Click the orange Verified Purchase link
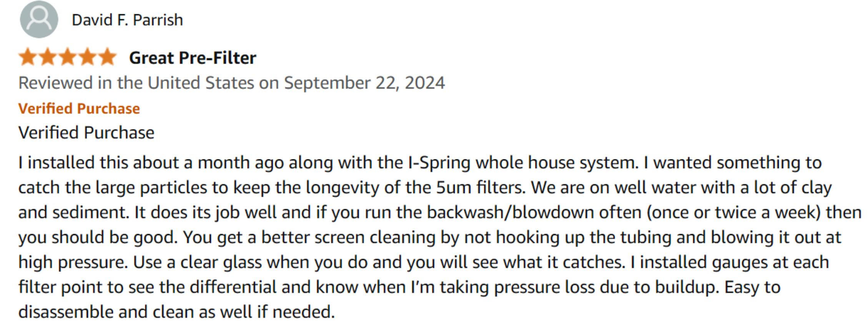The width and height of the screenshot is (868, 326). (79, 109)
